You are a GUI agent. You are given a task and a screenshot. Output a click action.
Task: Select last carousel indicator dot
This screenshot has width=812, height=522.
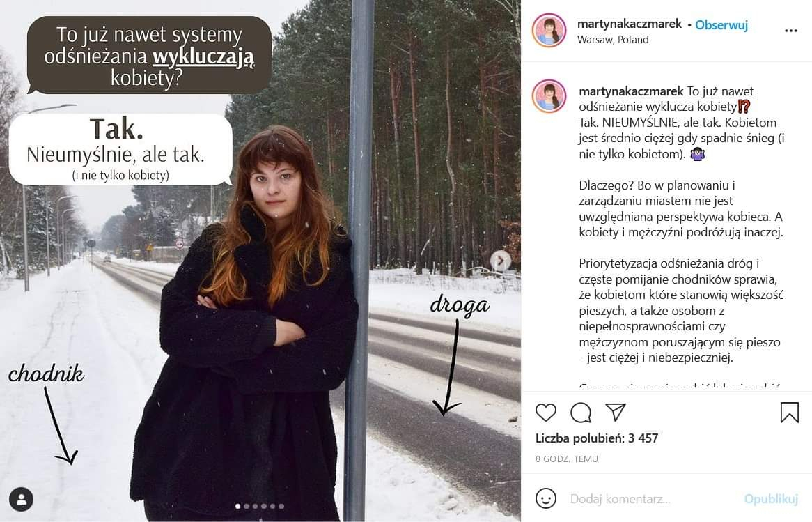281,506
